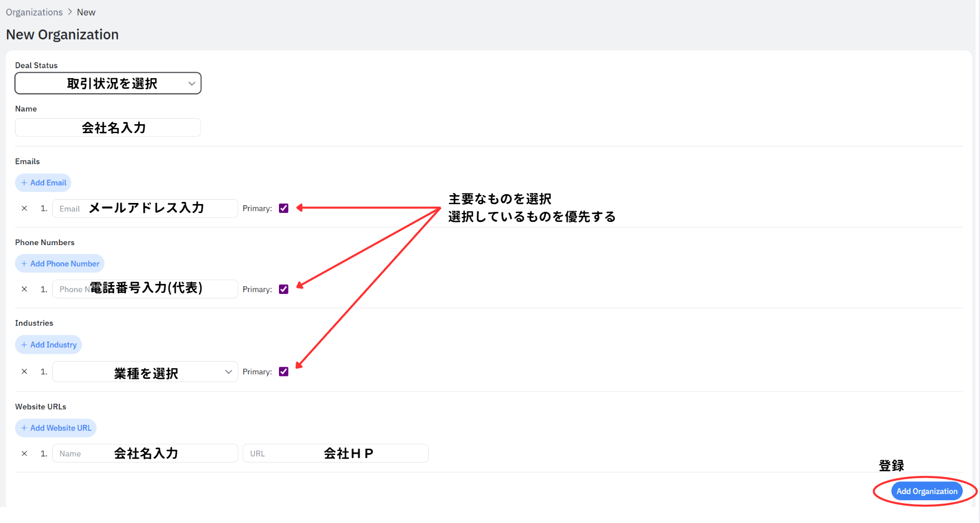Toggle the Primary checkbox for industry
Image resolution: width=980 pixels, height=523 pixels.
[283, 372]
